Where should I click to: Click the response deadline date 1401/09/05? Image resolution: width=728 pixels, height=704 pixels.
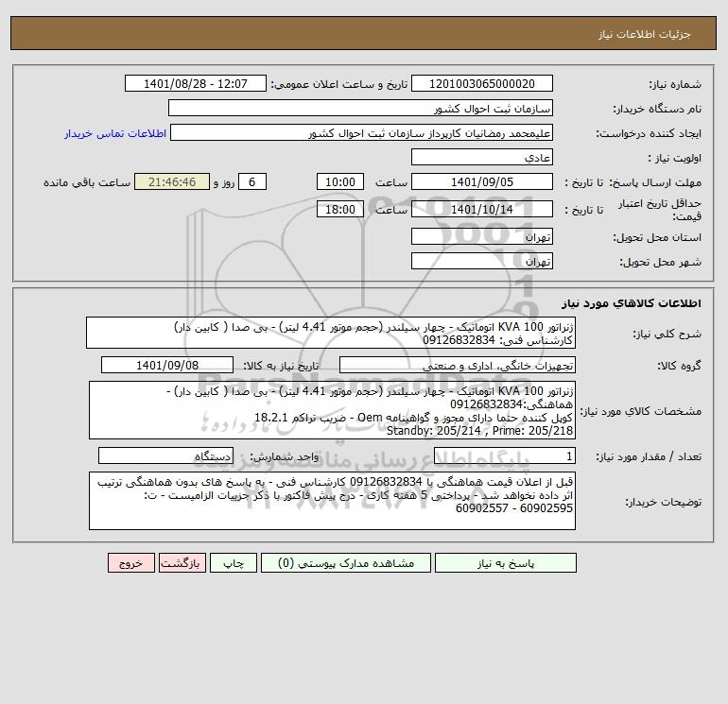(482, 182)
